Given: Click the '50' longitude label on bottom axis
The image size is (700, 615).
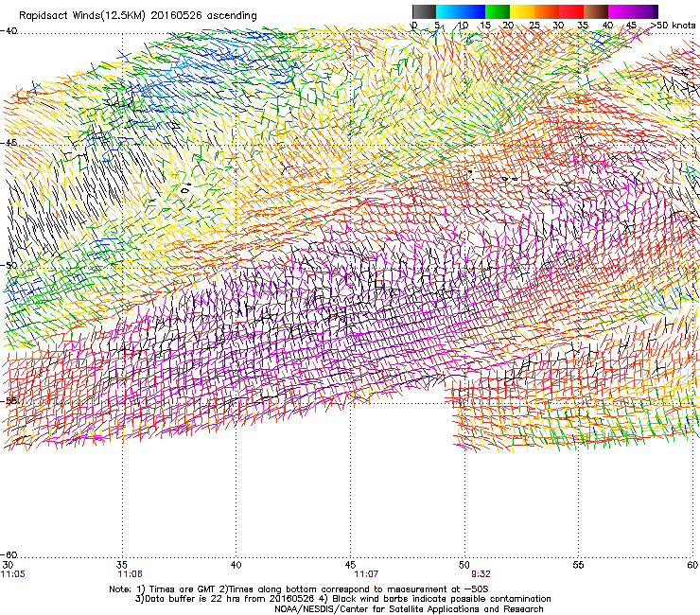Looking at the screenshot, I should click(x=464, y=565).
